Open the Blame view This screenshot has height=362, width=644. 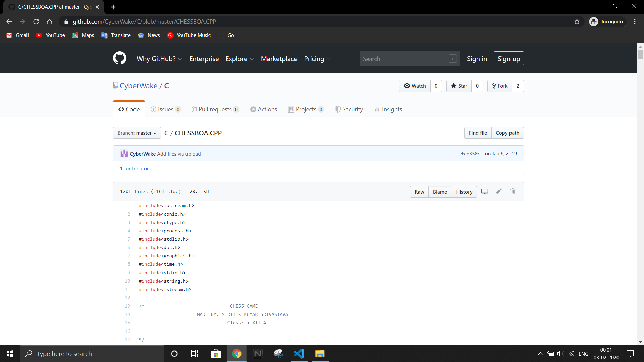[x=440, y=192]
